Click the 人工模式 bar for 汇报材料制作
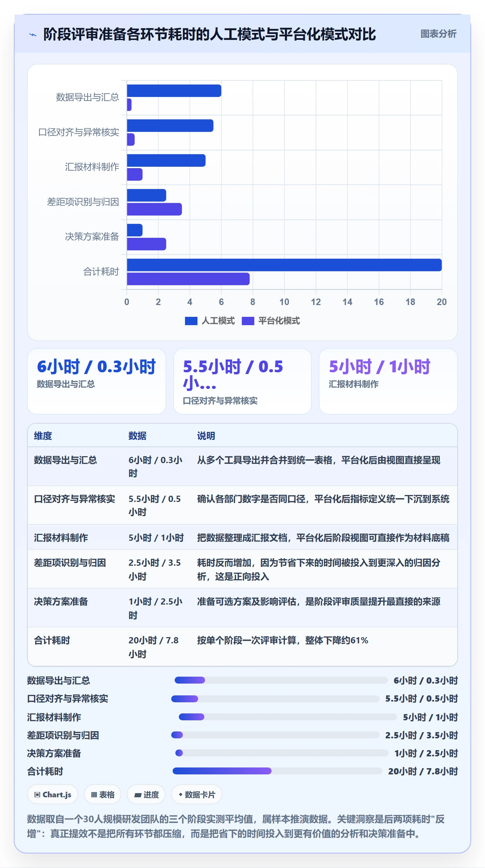Image resolution: width=485 pixels, height=868 pixels. 166,160
